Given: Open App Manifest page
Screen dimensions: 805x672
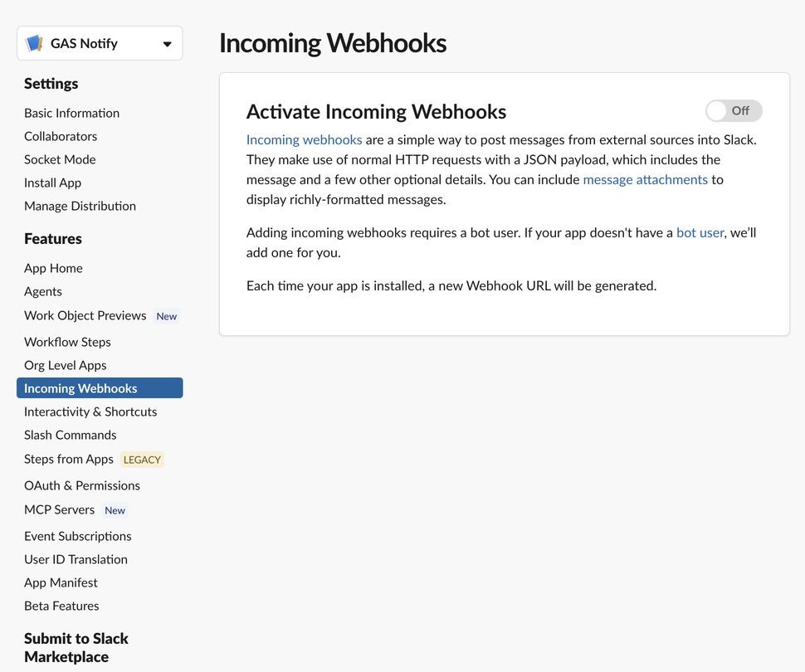Looking at the screenshot, I should pyautogui.click(x=61, y=582).
